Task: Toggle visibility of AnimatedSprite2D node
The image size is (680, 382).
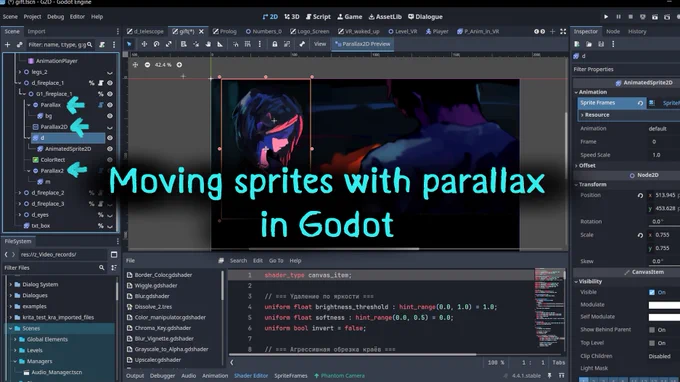Action: tap(110, 149)
